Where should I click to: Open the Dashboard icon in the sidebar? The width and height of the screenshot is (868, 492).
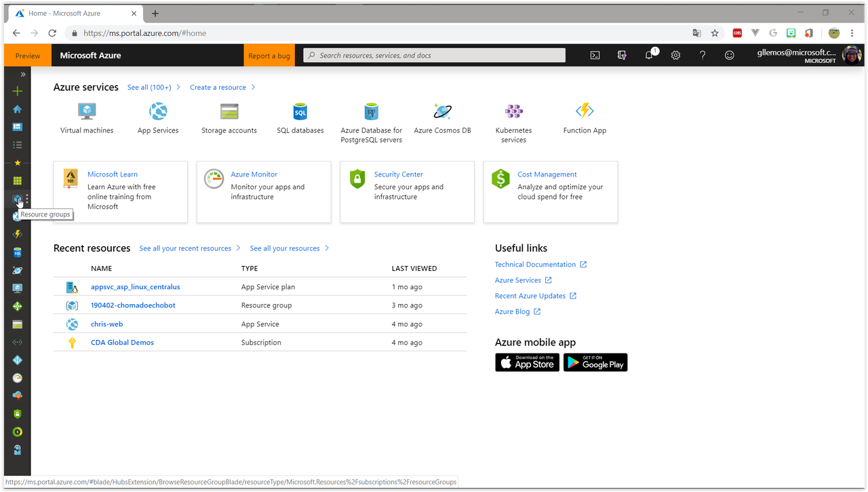pos(18,127)
